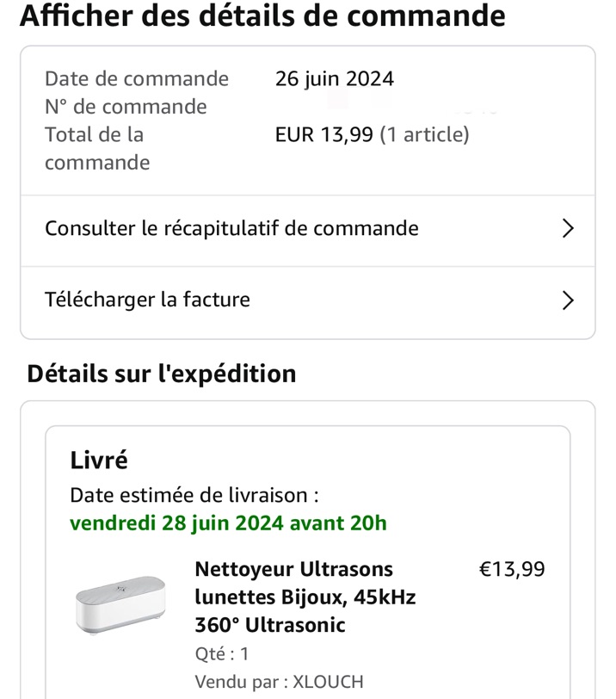
Task: Click the green delivery date vendredi 28 juin
Action: (229, 523)
